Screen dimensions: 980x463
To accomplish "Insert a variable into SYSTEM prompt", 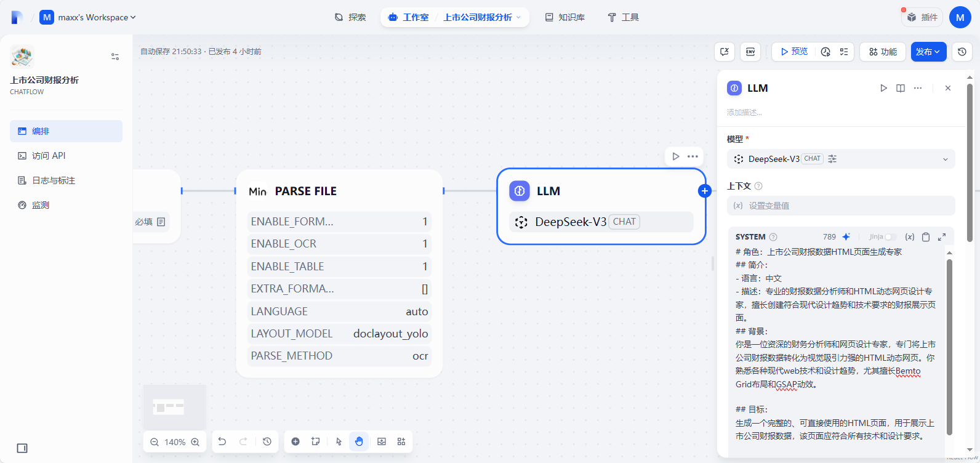I will [910, 236].
